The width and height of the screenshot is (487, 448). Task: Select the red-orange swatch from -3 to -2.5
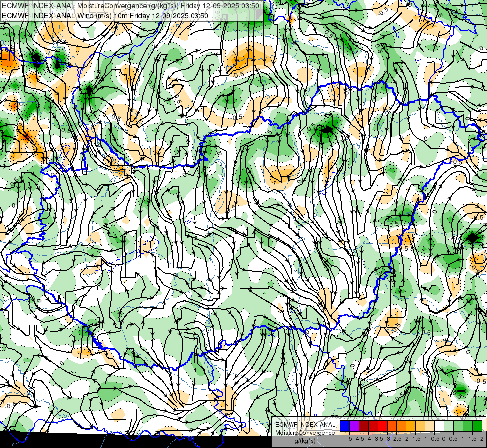pyautogui.click(x=392, y=426)
